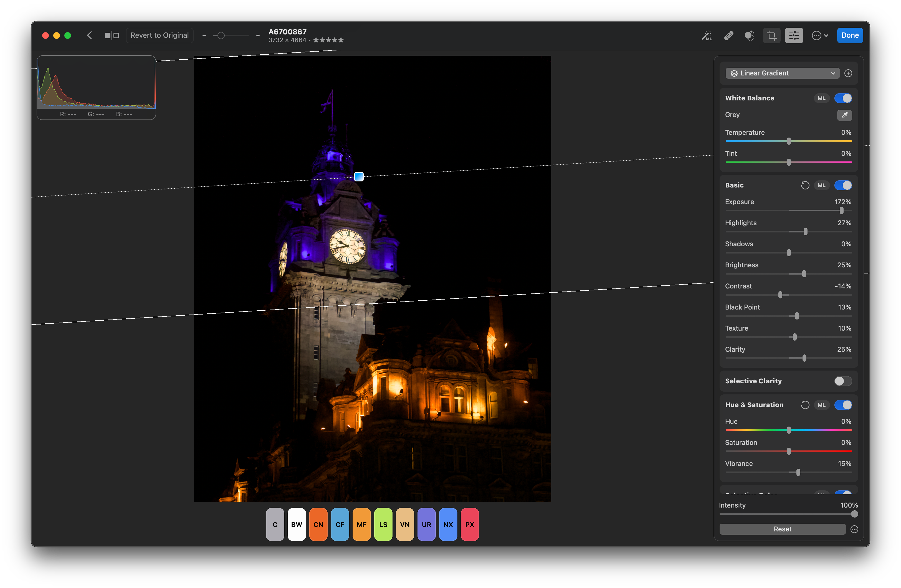Click the Adjust sliders icon in toolbar
The width and height of the screenshot is (901, 588).
coord(794,35)
